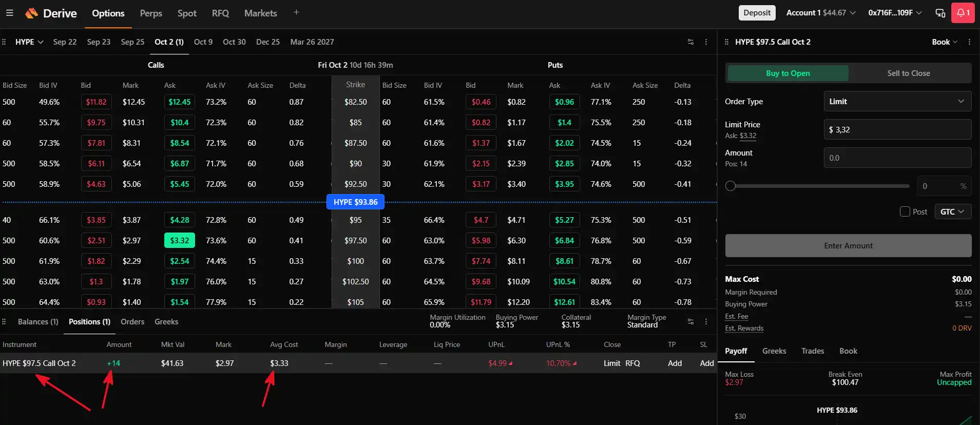Click the Est. Rewards link
This screenshot has height=425, width=980.
click(x=744, y=329)
